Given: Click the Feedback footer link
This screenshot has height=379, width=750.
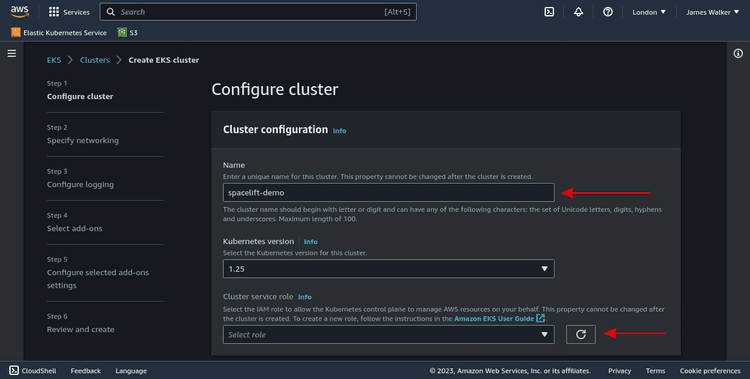Looking at the screenshot, I should click(x=86, y=371).
